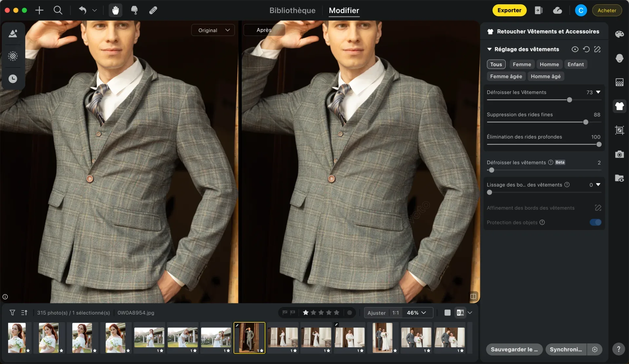Open the clothing retouch shirt panel
629x364 pixels.
point(619,106)
